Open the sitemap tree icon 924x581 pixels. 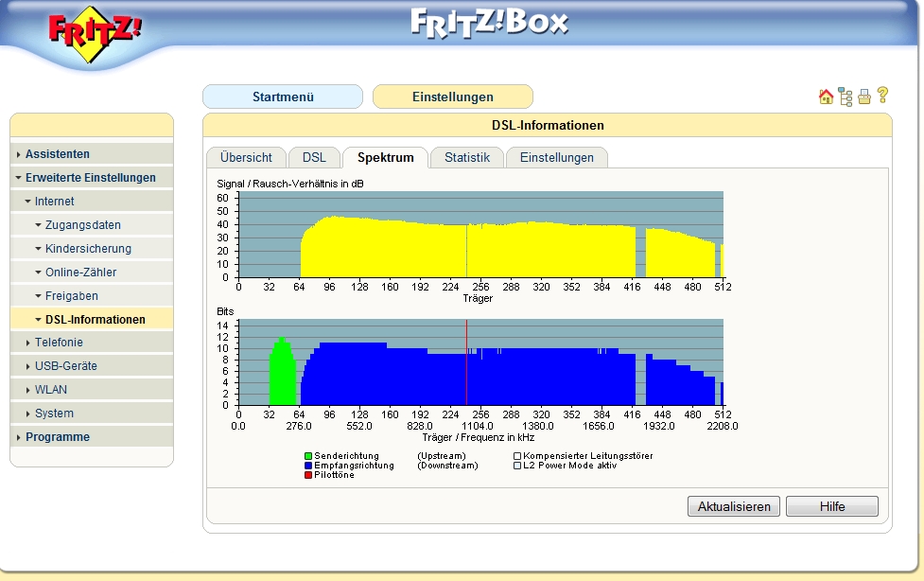[845, 97]
